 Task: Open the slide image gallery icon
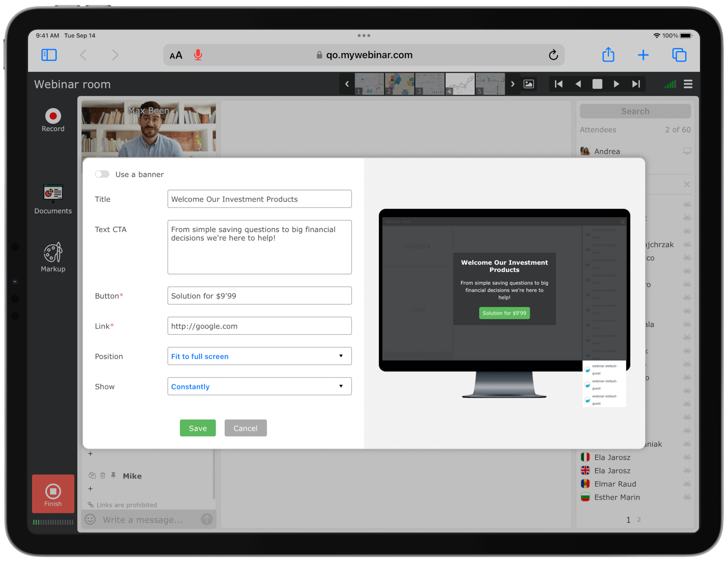click(528, 84)
